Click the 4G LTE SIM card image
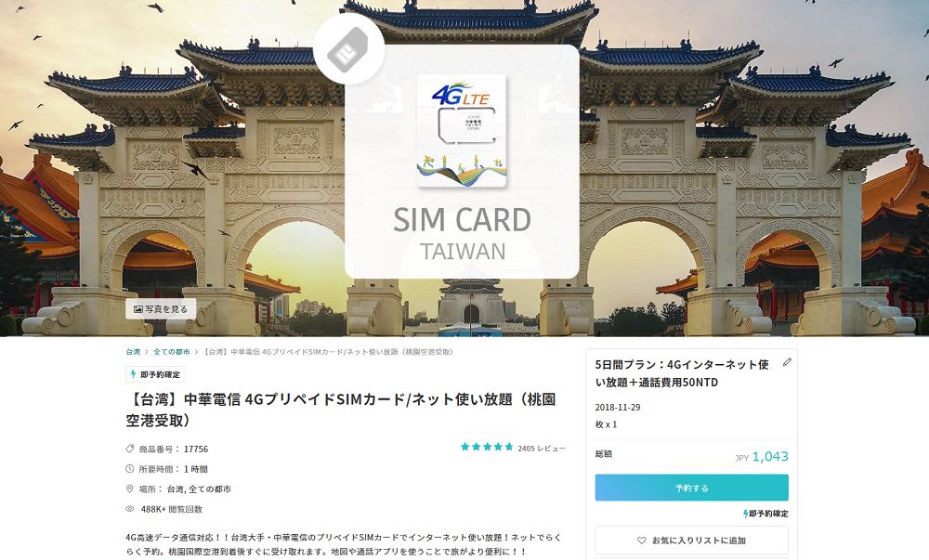The height and width of the screenshot is (560, 929). 462,130
